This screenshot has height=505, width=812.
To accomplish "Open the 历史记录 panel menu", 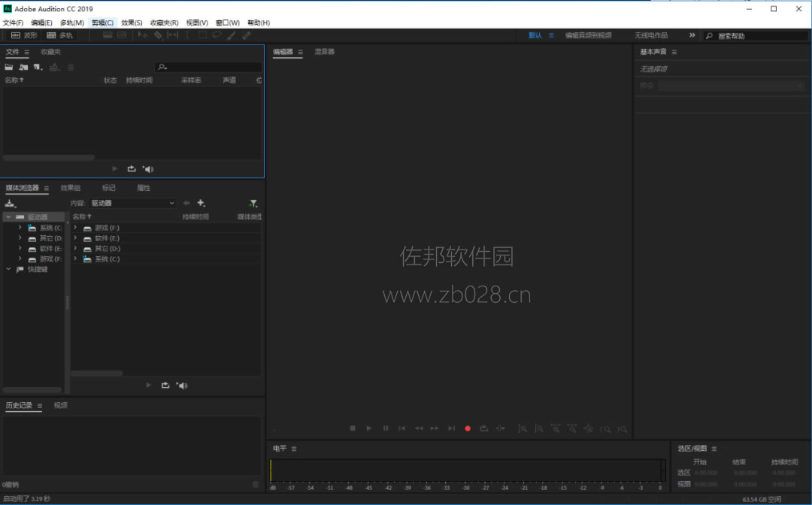I will pyautogui.click(x=39, y=405).
